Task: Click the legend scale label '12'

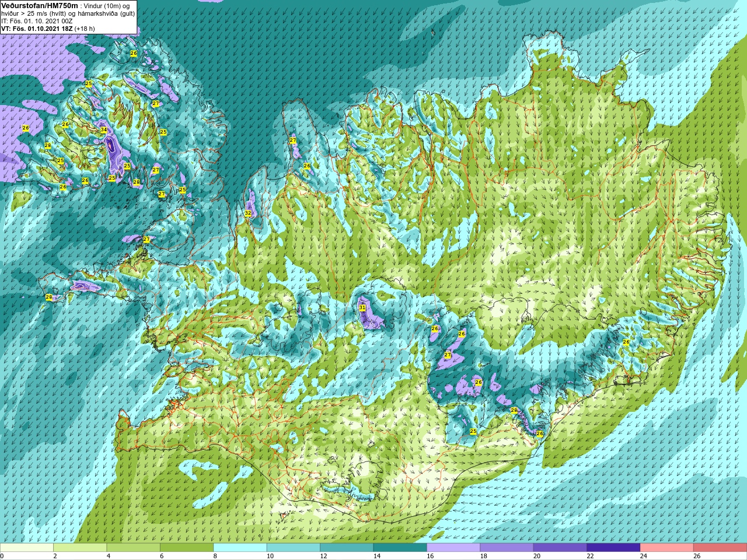Action: point(323,556)
